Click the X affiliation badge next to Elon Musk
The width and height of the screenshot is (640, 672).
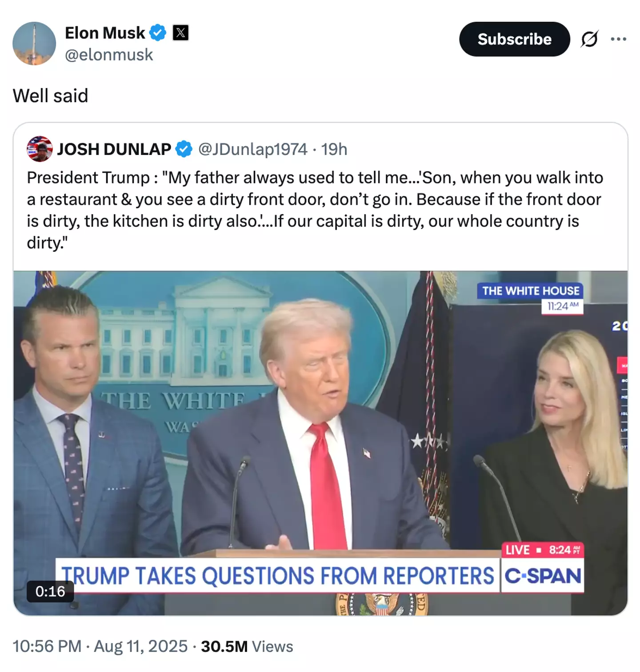coord(180,33)
